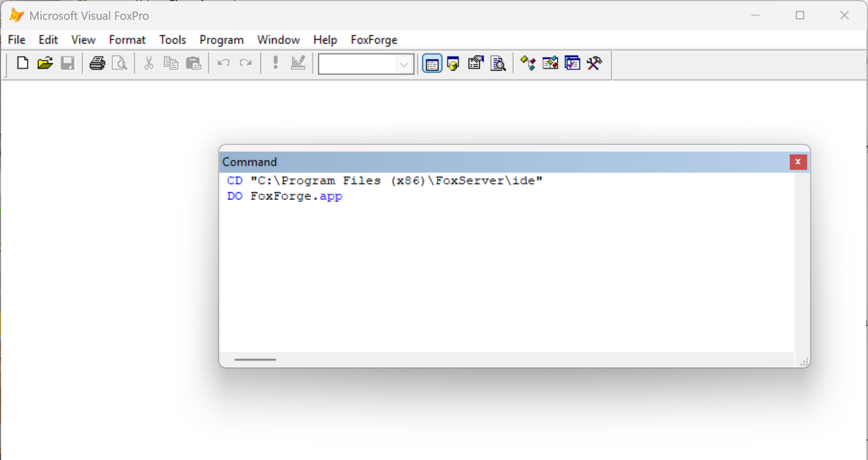Open the Properties Window icon
Image resolution: width=868 pixels, height=460 pixels.
[476, 63]
